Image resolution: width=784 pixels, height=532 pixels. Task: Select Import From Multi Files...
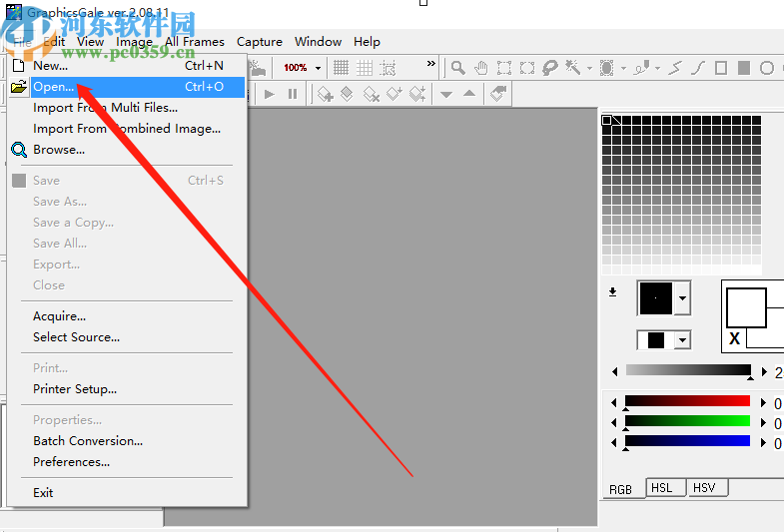tap(127, 108)
